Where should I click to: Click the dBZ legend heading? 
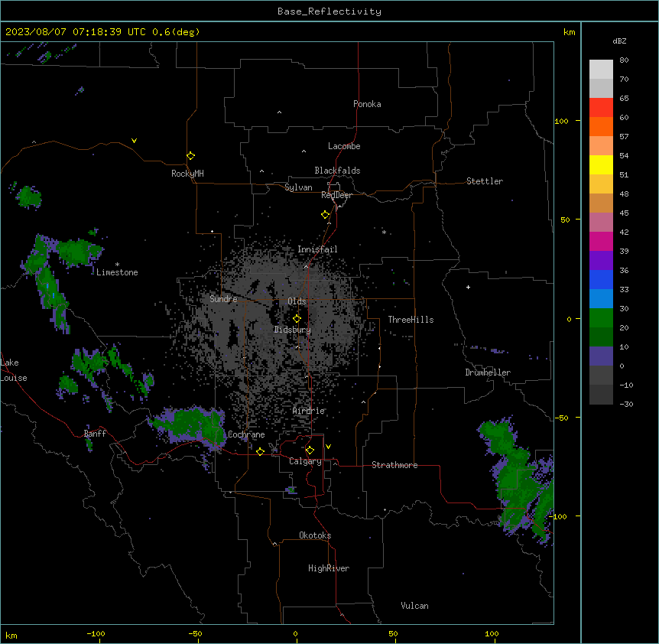[x=619, y=41]
